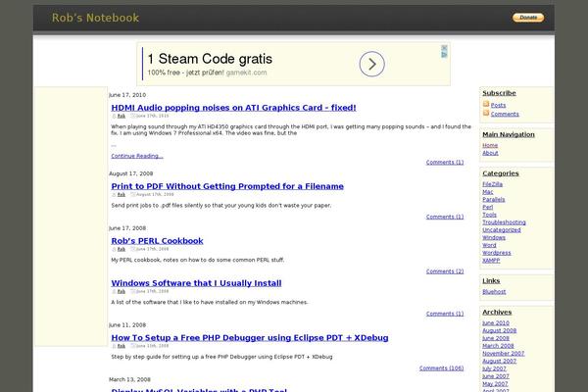Subscribe to Comments feed link
Image resolution: width=588 pixels, height=392 pixels.
(x=505, y=114)
